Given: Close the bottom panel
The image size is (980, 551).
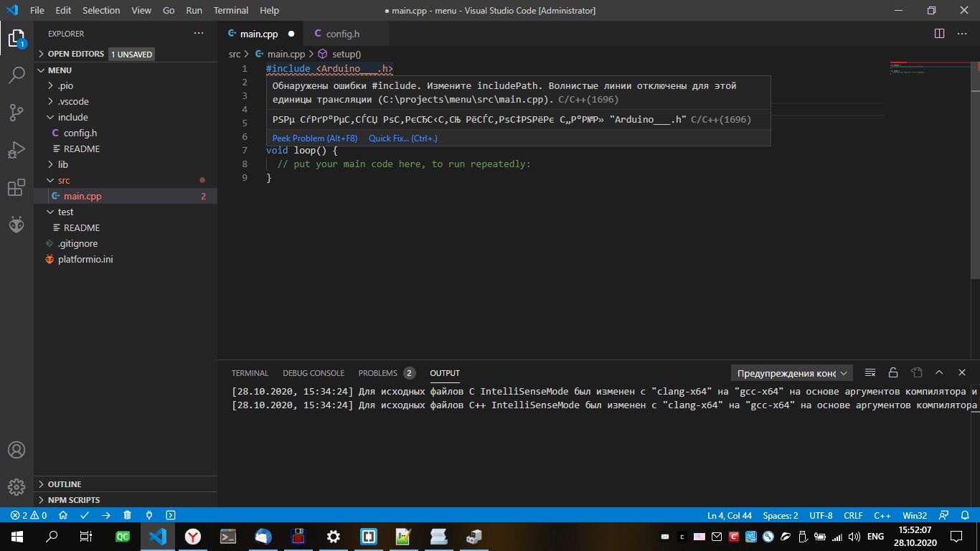Looking at the screenshot, I should click(962, 373).
